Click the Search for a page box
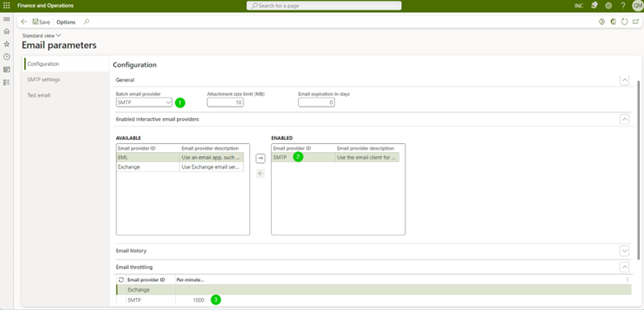This screenshot has width=644, height=310. [324, 6]
